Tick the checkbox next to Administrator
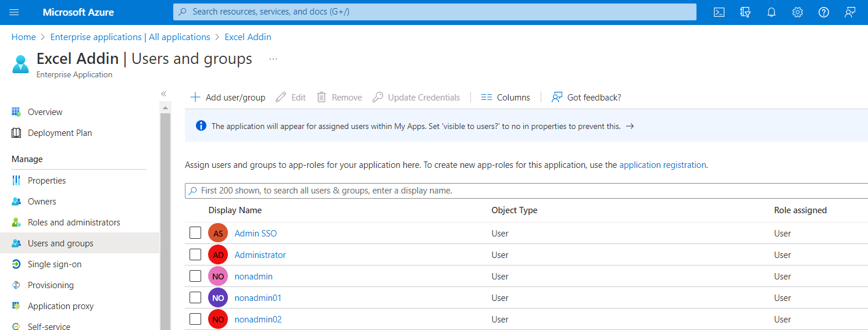Image resolution: width=868 pixels, height=330 pixels. click(x=195, y=255)
